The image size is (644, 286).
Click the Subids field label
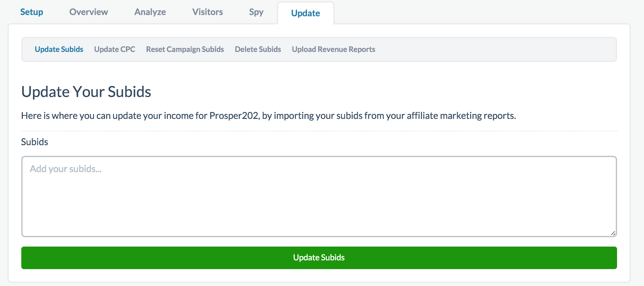(34, 142)
